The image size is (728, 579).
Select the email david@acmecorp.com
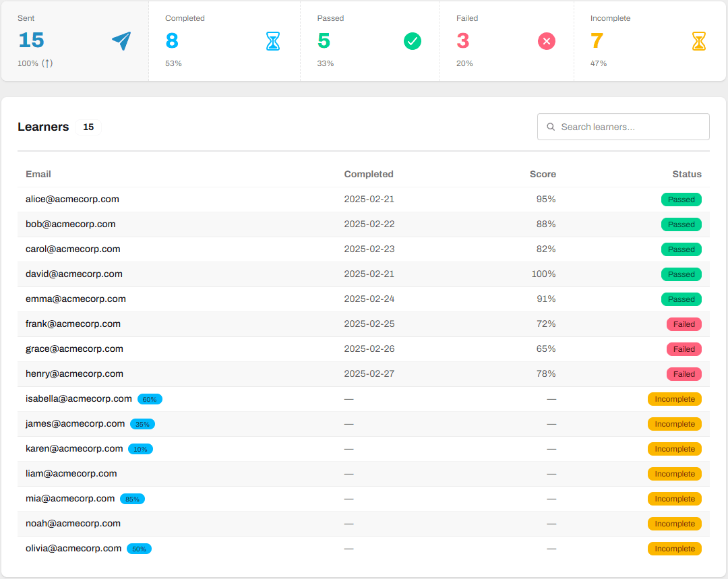tap(73, 274)
